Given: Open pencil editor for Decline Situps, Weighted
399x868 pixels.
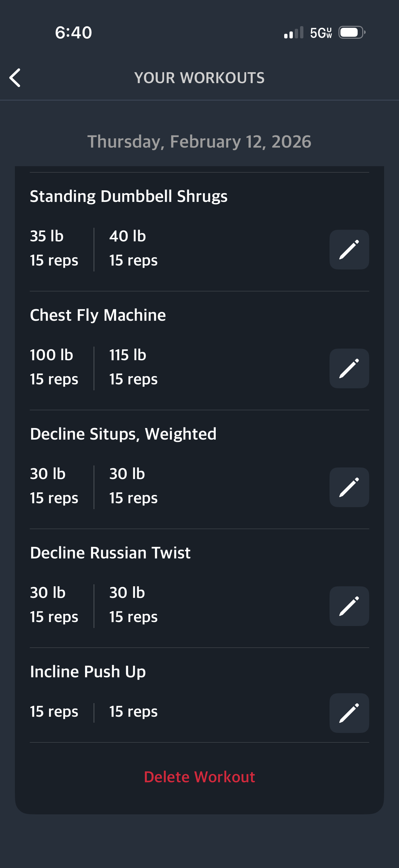Looking at the screenshot, I should point(349,487).
